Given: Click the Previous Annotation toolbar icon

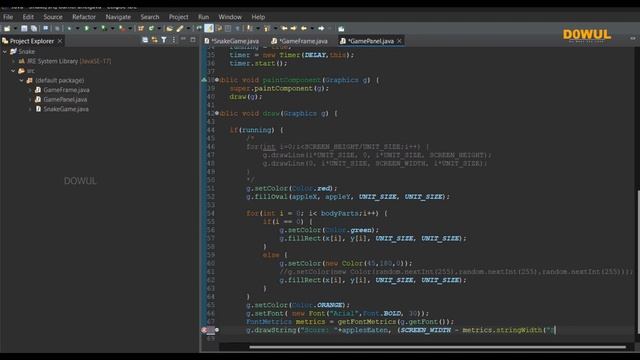Looking at the screenshot, I should (267, 28).
